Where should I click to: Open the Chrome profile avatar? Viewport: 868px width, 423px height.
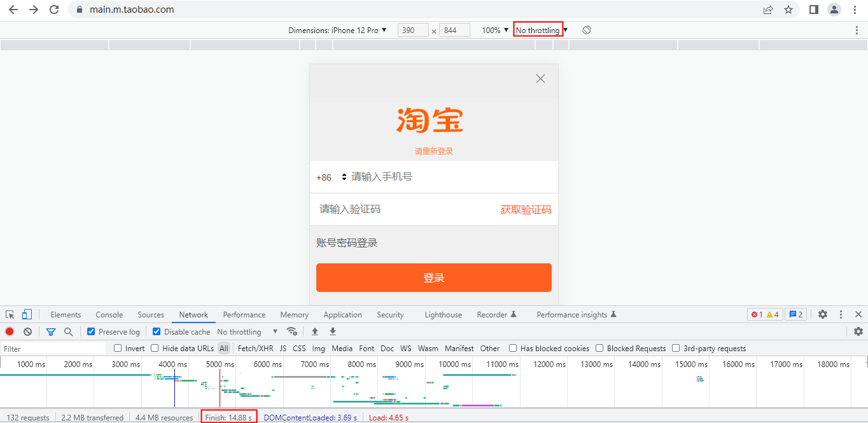[834, 10]
